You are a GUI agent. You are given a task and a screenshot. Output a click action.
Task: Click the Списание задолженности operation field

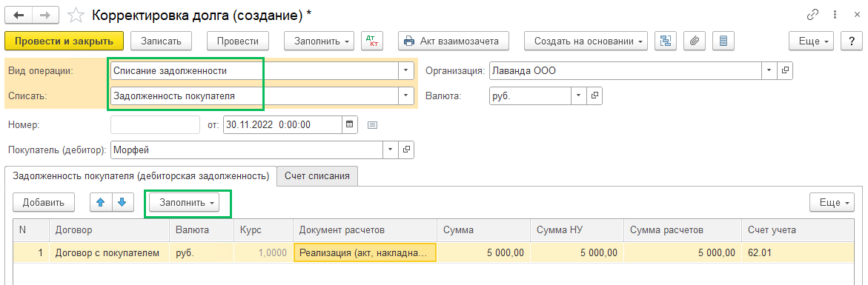[255, 71]
